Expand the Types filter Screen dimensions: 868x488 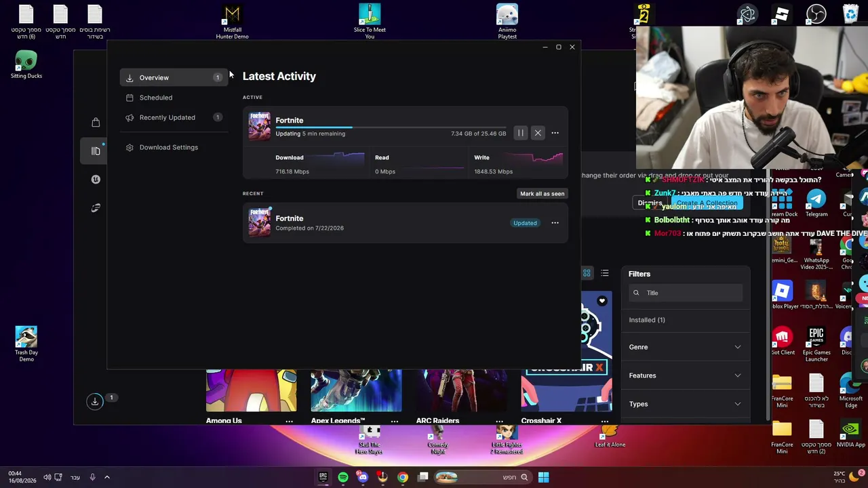[x=685, y=404]
